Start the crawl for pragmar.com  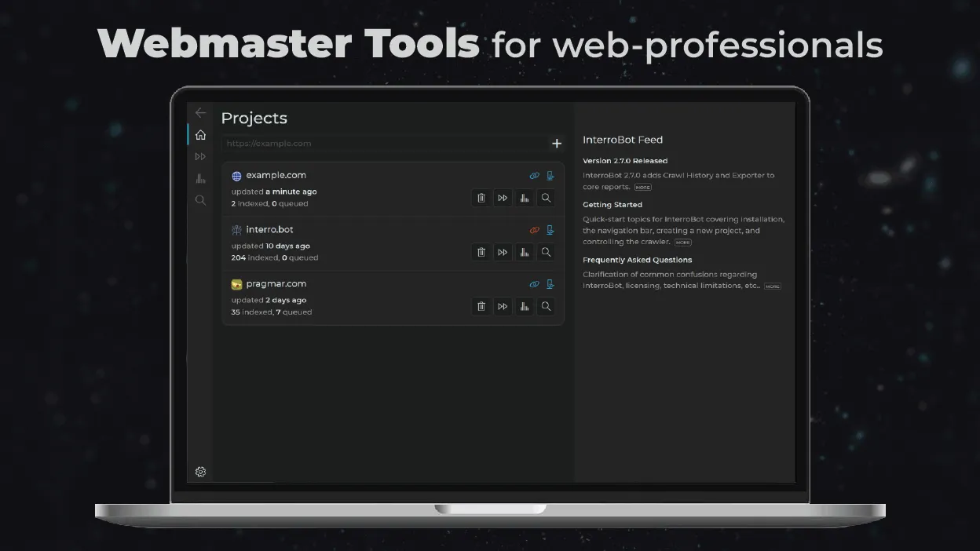(503, 306)
